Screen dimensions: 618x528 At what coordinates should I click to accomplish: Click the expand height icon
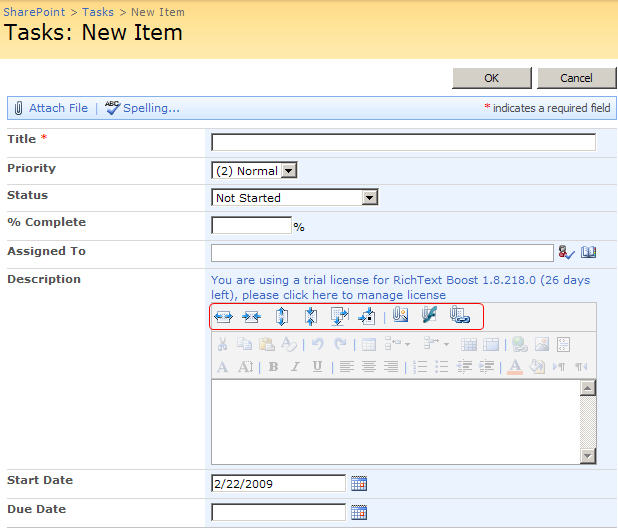(281, 316)
